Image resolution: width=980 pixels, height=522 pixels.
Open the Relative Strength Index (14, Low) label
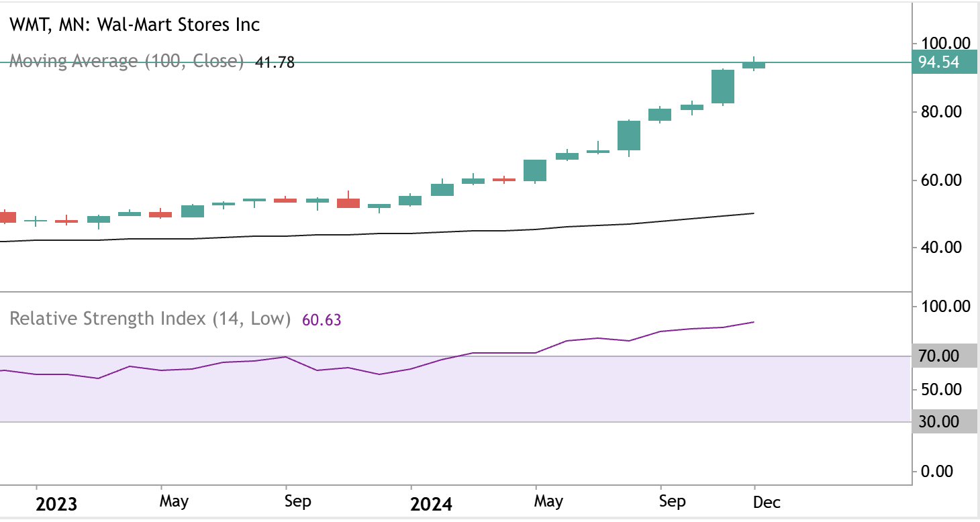[150, 318]
